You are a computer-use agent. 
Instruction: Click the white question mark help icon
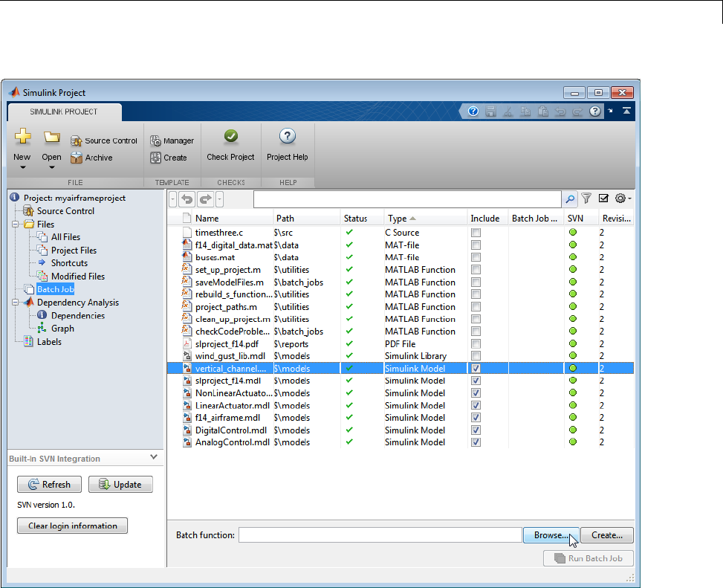595,112
